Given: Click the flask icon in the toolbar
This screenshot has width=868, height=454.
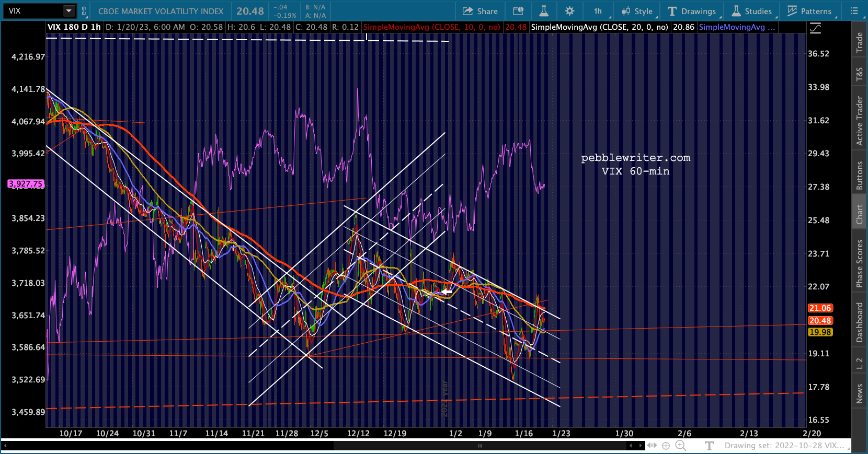Looking at the screenshot, I should [x=544, y=11].
